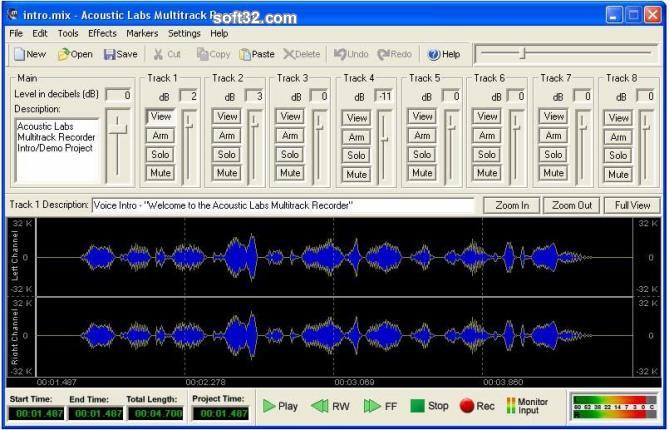669x430 pixels.
Task: Click in the Left Channel waveform display
Action: 335,257
